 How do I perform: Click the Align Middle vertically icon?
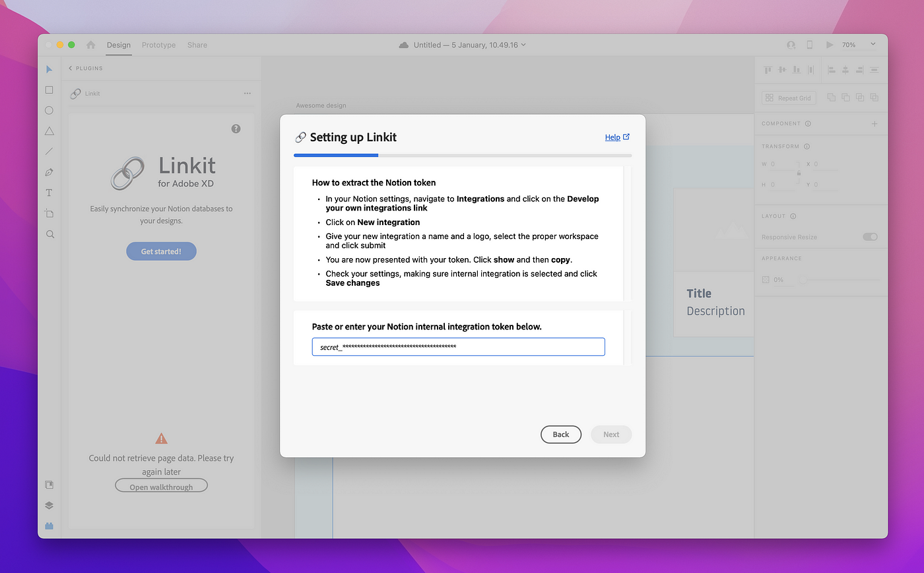[783, 69]
